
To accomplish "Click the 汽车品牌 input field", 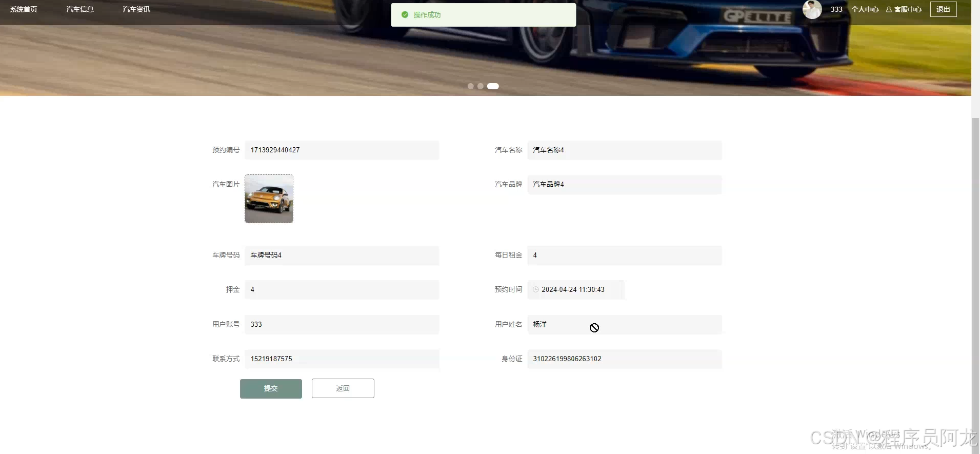I will pyautogui.click(x=625, y=184).
